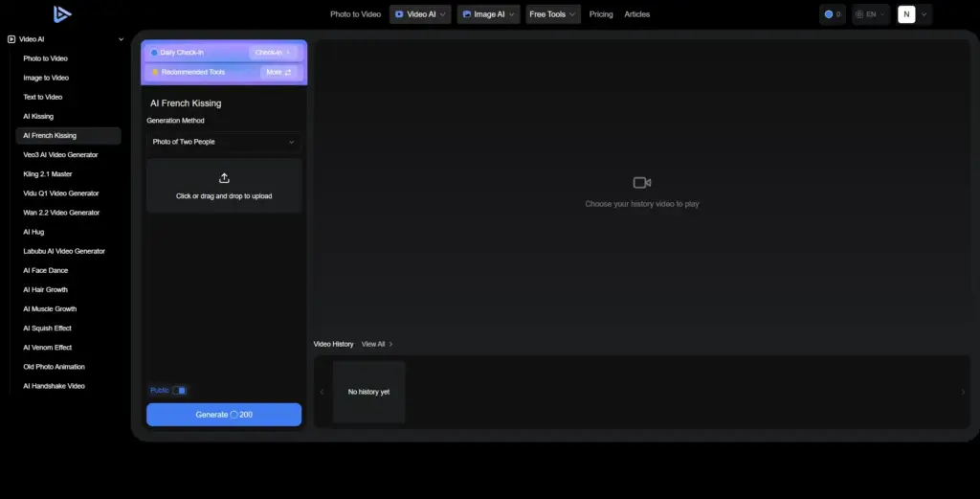Click the Generate 200 button
Viewport: 980px width, 499px height.
[x=224, y=415]
